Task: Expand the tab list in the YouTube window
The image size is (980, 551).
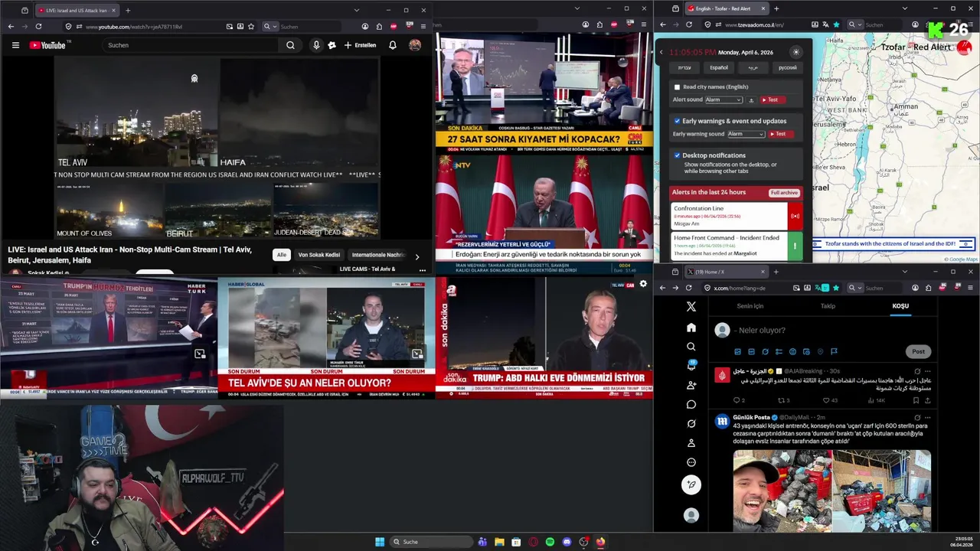Action: click(357, 10)
